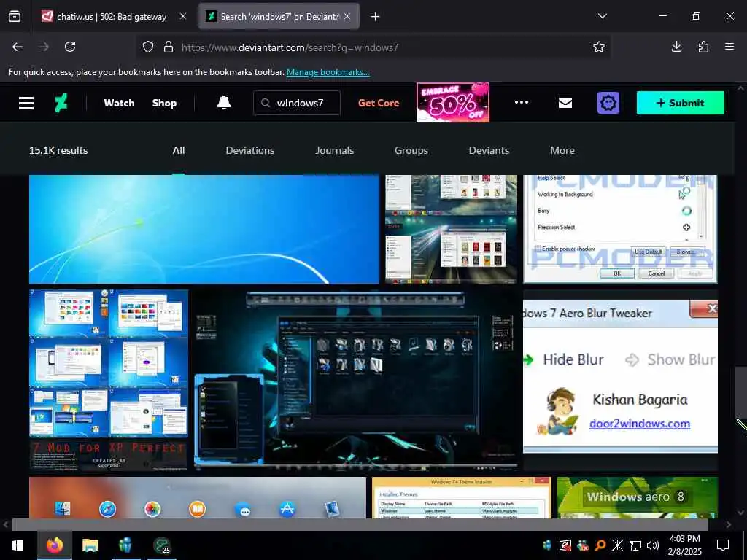Open the Windows Start menu
Screen dimensions: 747x560
click(18, 545)
